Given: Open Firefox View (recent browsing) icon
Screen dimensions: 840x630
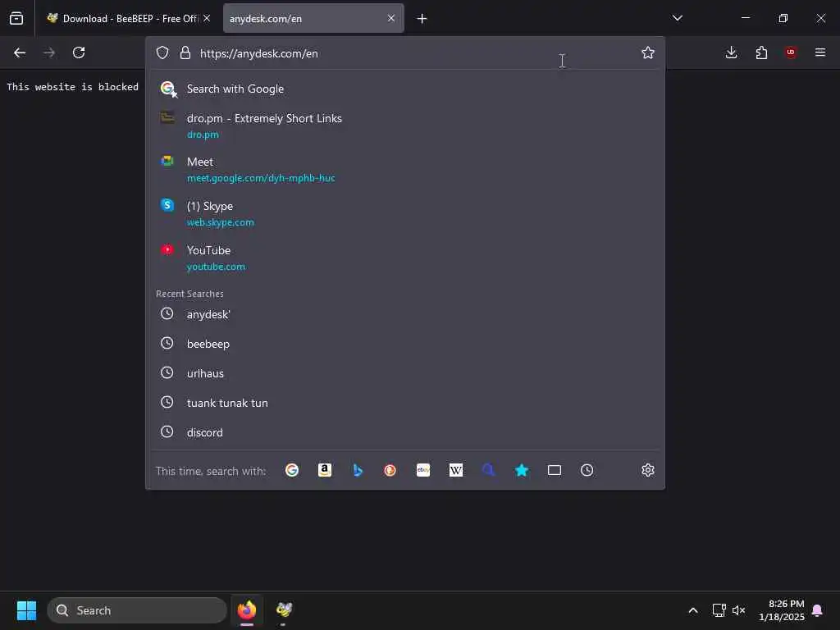Looking at the screenshot, I should [16, 18].
